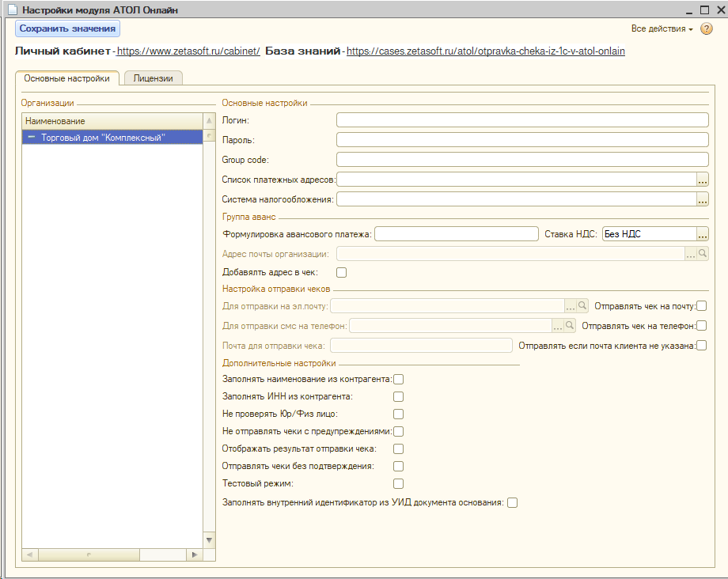Open payment addresses list ellipsis button
Screen dimensions: 728x579
[x=703, y=180]
